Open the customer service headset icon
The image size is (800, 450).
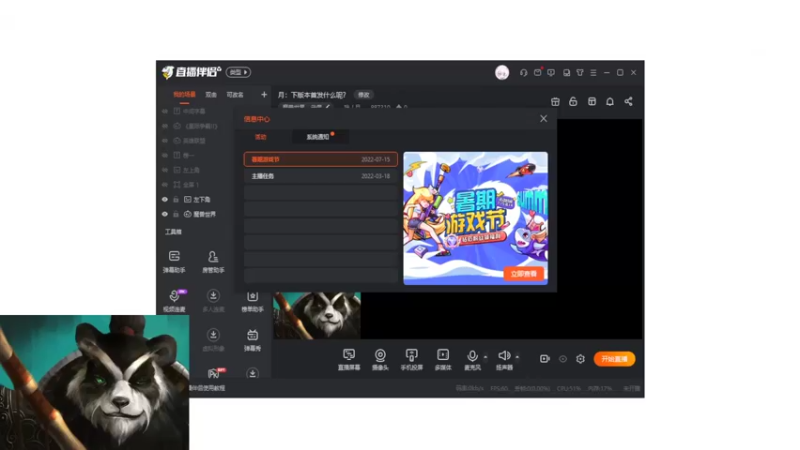click(523, 72)
